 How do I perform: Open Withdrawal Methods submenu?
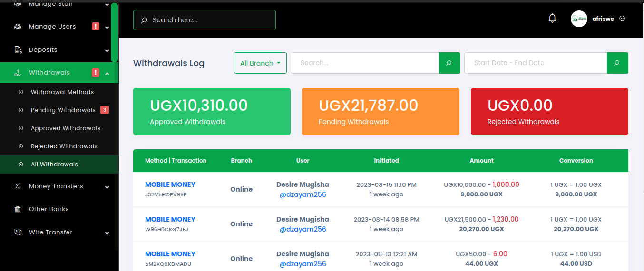[62, 92]
